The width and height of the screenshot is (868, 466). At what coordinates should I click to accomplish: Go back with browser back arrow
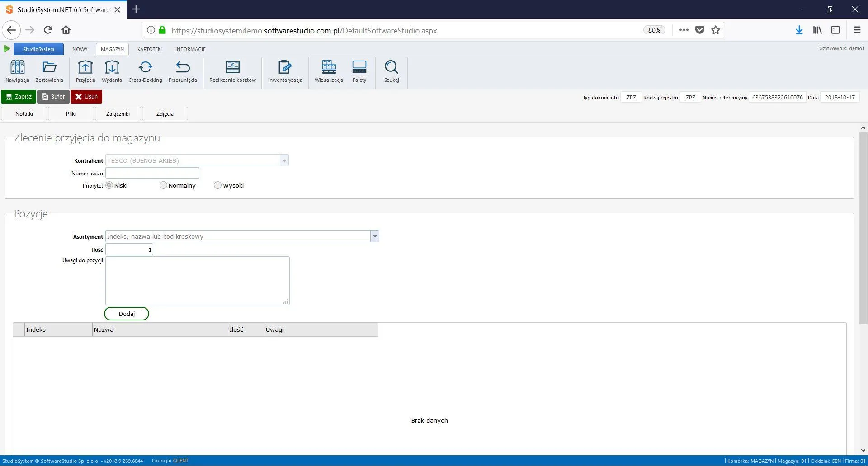[11, 30]
